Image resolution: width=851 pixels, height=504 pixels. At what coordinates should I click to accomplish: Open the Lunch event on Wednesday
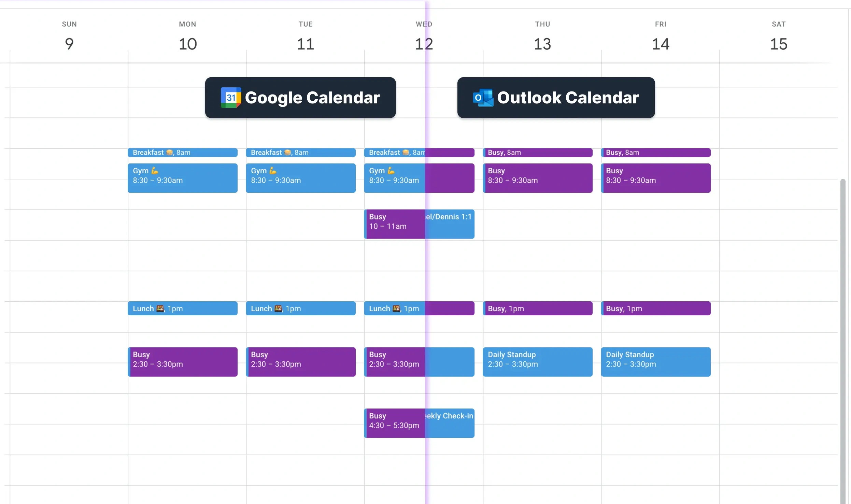[x=394, y=308]
